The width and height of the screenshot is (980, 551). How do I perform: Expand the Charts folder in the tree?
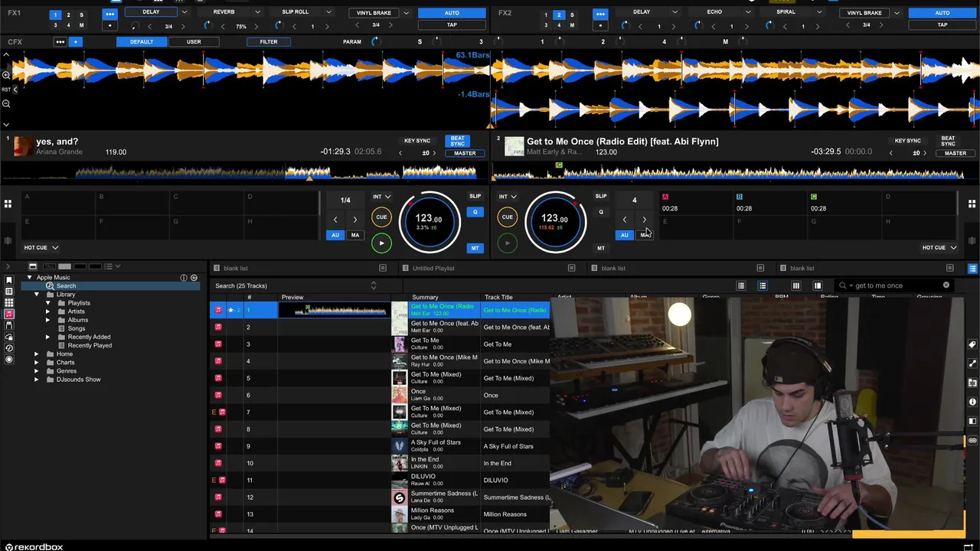(36, 363)
